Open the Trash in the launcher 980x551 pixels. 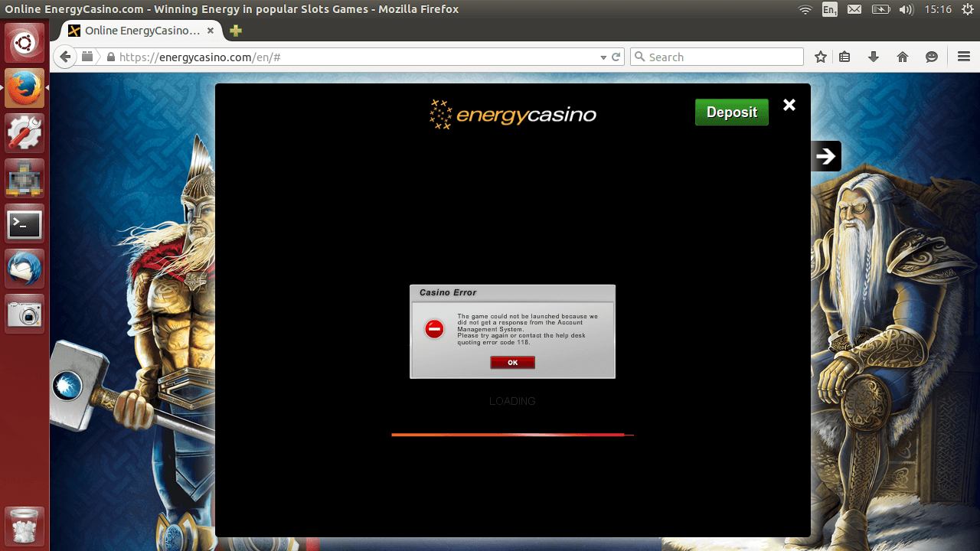pos(24,527)
